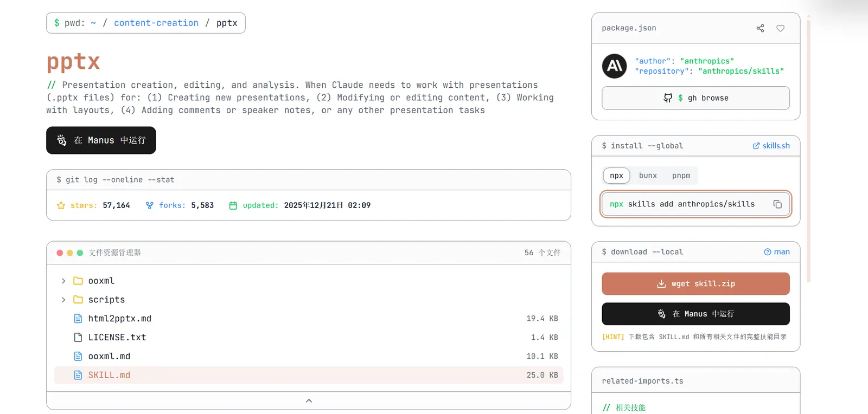This screenshot has width=868, height=414.
Task: Click the star icon beside stars count
Action: pyautogui.click(x=61, y=205)
